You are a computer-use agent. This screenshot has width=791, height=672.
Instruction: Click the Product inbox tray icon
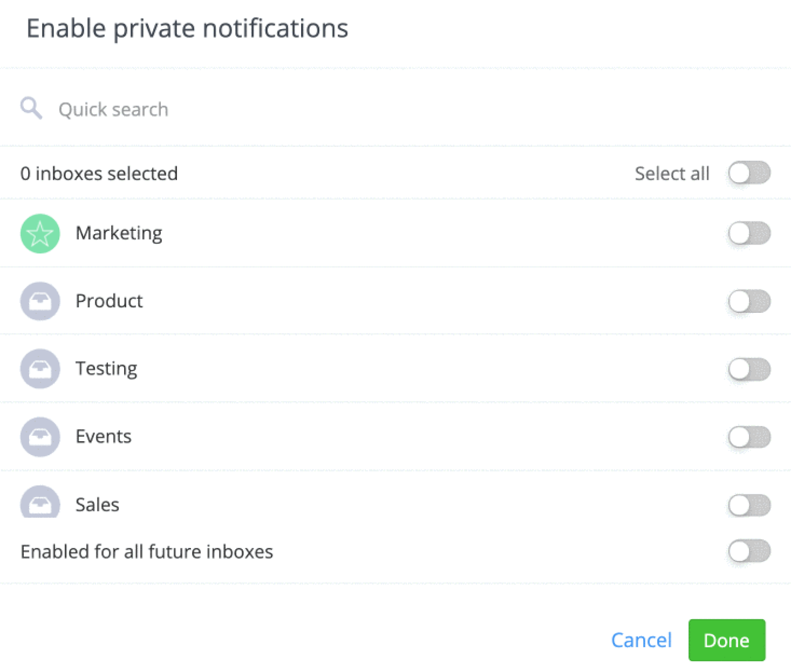[x=40, y=301]
